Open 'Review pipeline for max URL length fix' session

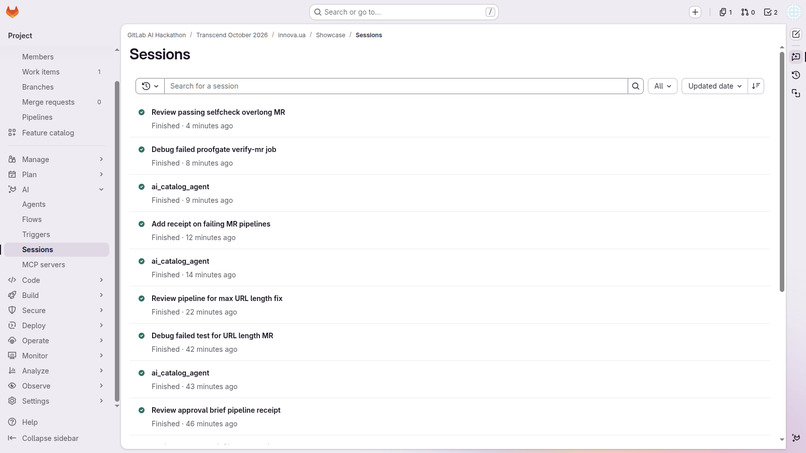tap(217, 298)
